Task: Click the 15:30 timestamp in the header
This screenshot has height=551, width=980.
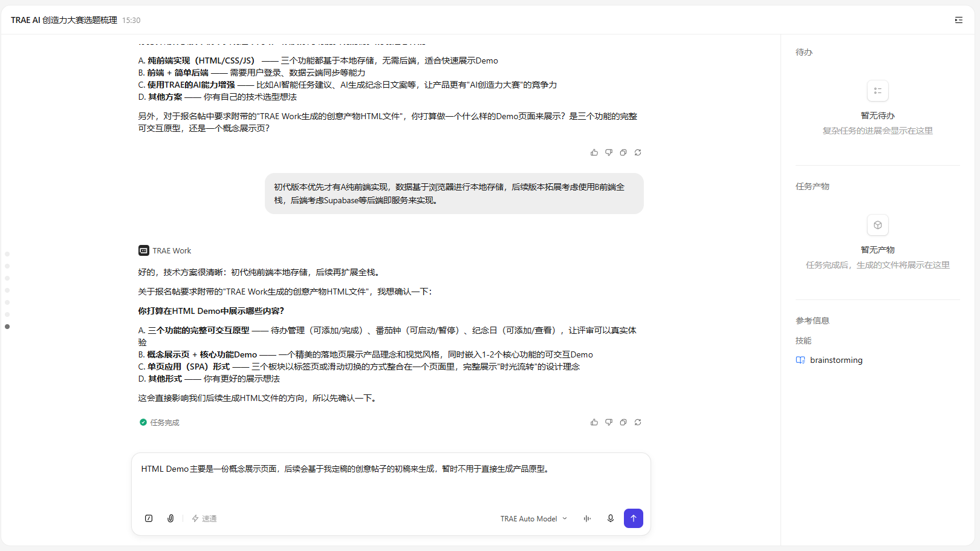Action: [131, 20]
